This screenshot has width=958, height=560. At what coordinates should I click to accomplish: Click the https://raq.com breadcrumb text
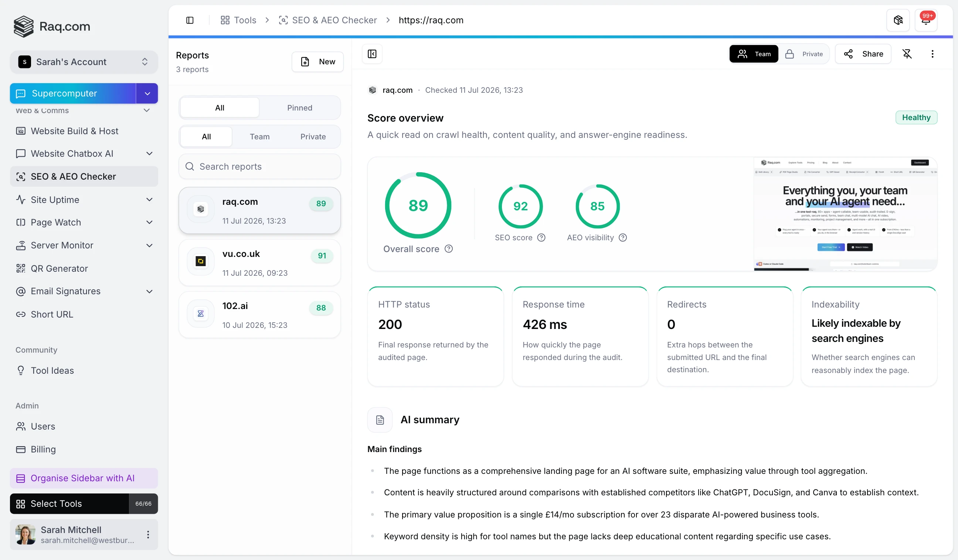[x=431, y=20]
